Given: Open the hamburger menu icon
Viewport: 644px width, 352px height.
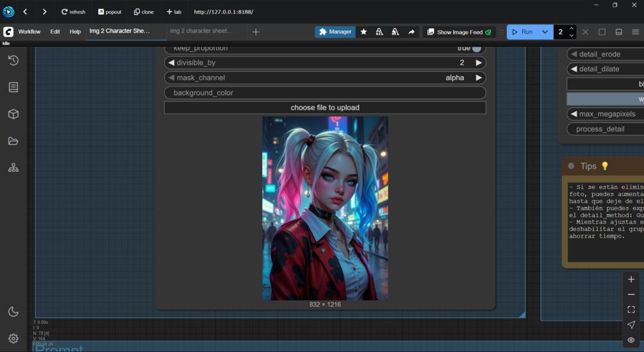Looking at the screenshot, I should pos(636,31).
